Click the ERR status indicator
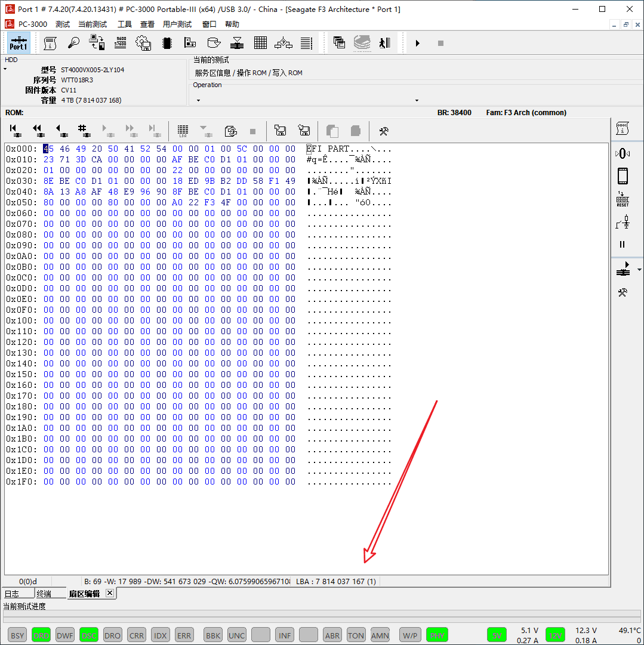Screen dimensions: 644x645 click(x=184, y=635)
